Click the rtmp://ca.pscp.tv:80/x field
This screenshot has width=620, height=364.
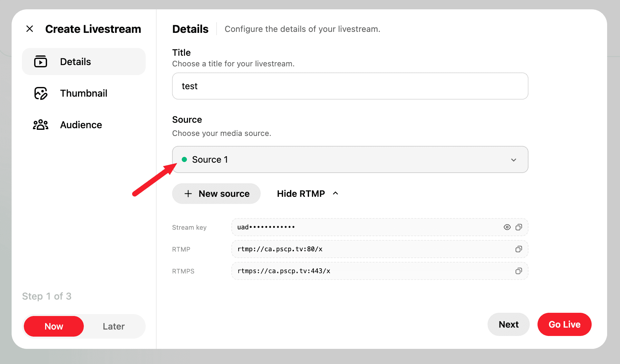pyautogui.click(x=380, y=249)
